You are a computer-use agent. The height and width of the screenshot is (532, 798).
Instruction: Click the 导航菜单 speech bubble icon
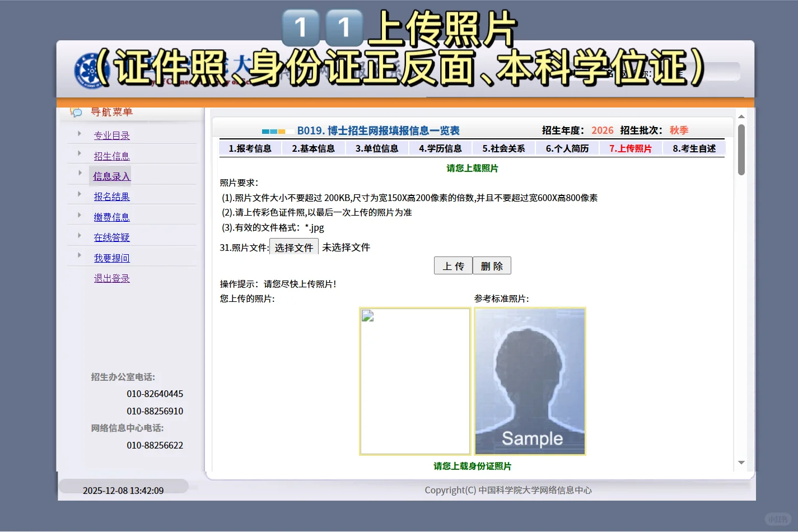76,112
